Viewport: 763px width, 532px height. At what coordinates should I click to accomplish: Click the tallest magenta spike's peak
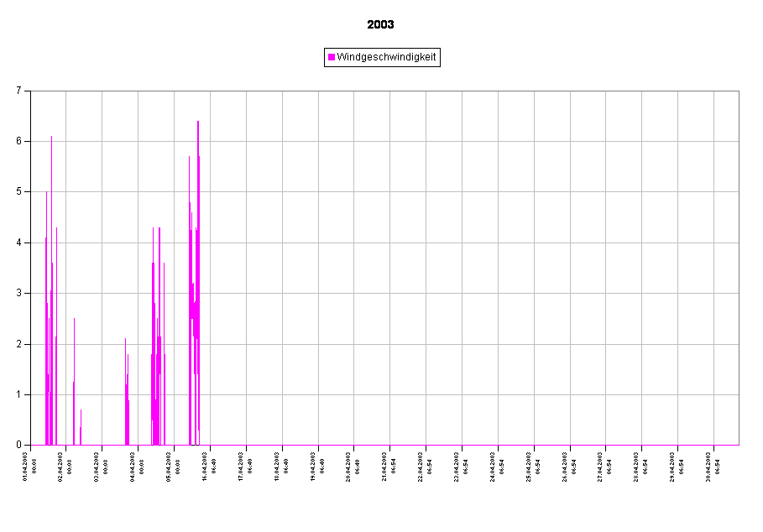pyautogui.click(x=198, y=123)
